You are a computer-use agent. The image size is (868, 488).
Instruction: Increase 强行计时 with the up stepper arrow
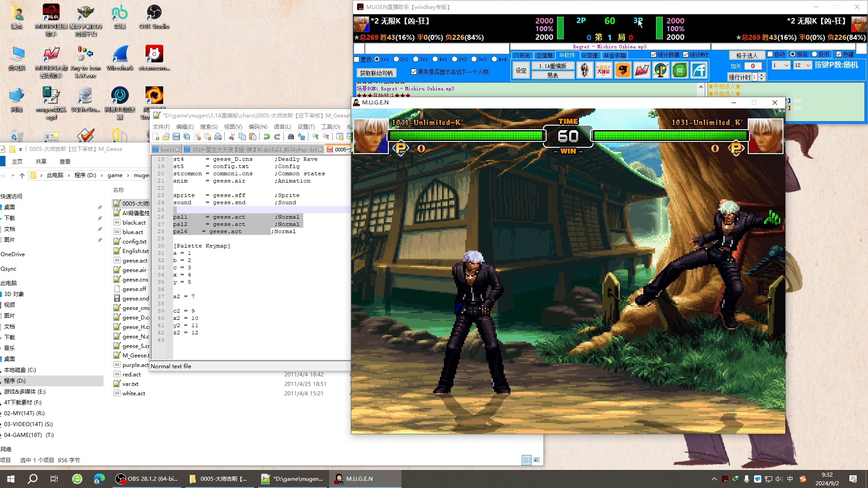point(762,75)
